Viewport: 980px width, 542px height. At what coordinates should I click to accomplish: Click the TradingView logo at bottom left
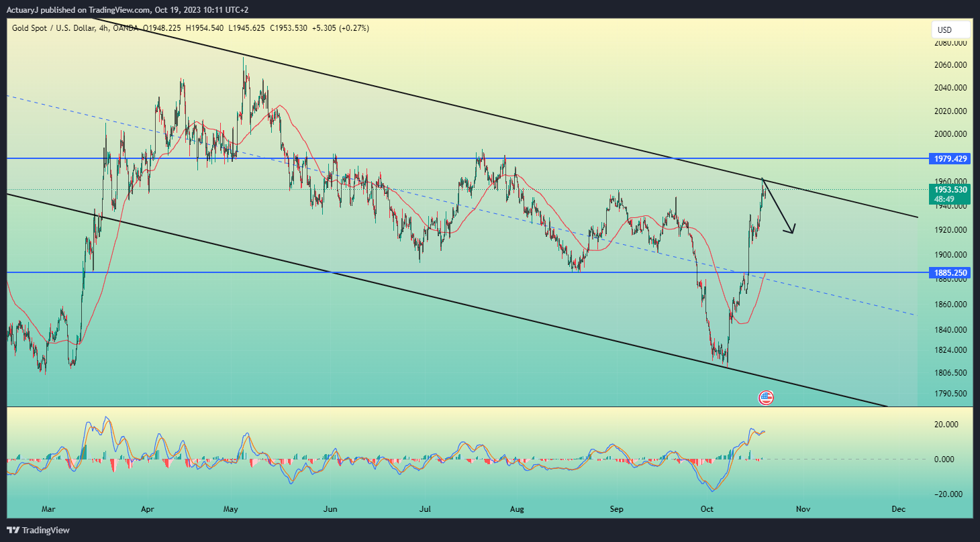pyautogui.click(x=38, y=530)
